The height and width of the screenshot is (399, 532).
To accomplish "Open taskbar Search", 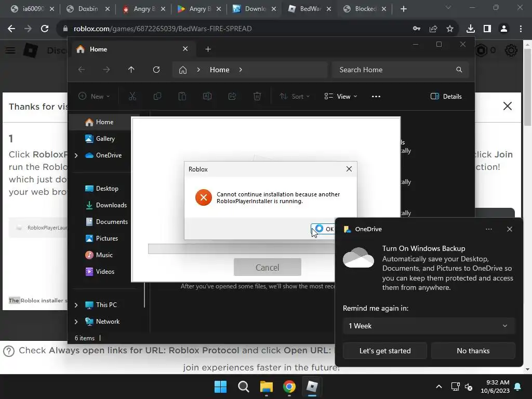I will (x=243, y=387).
